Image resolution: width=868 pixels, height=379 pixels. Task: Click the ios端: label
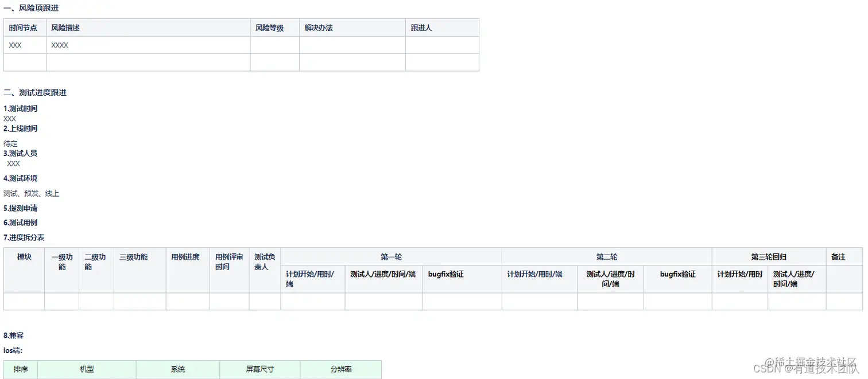click(13, 350)
